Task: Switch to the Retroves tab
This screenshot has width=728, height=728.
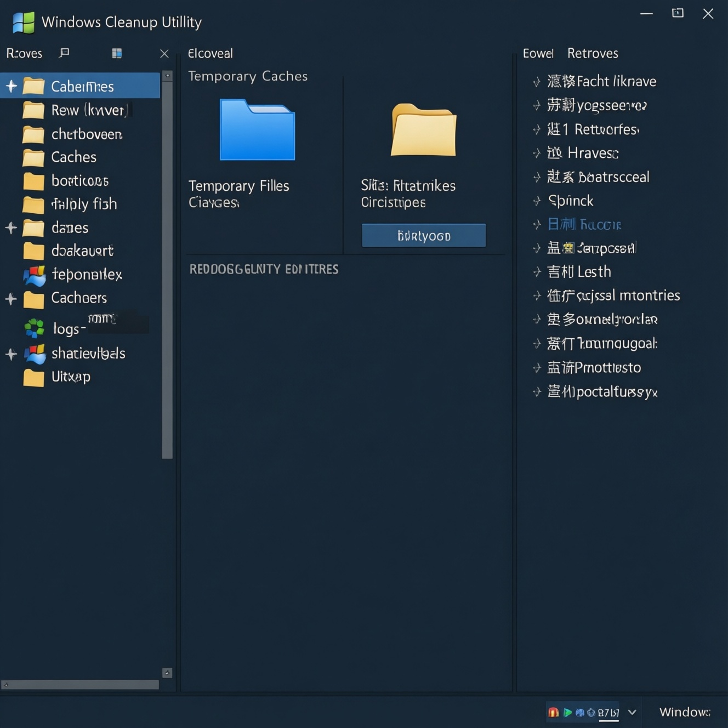Action: (593, 53)
